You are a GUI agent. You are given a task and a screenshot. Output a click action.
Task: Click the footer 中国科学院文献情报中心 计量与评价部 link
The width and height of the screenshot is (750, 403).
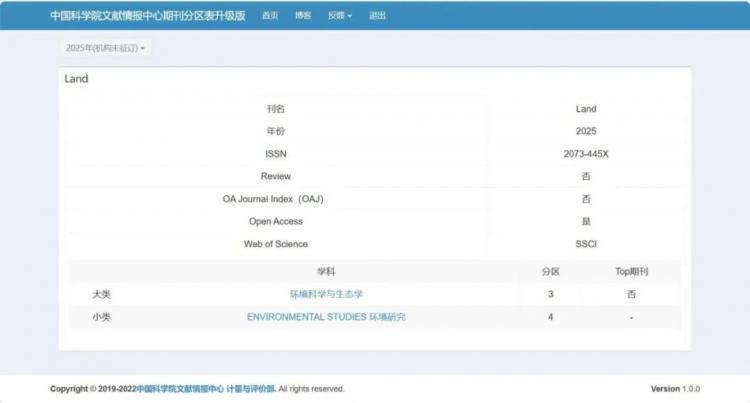[206, 389]
